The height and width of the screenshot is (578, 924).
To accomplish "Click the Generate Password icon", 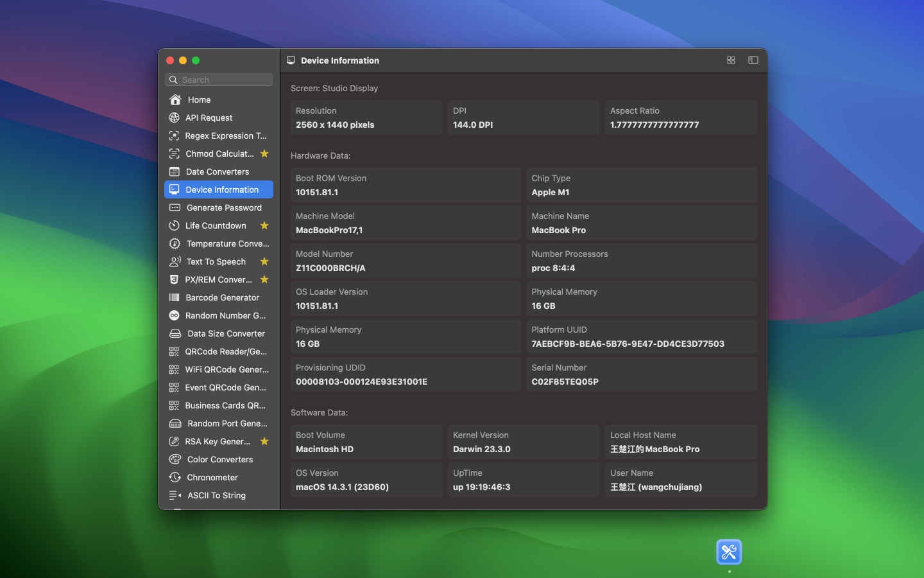I will (175, 207).
